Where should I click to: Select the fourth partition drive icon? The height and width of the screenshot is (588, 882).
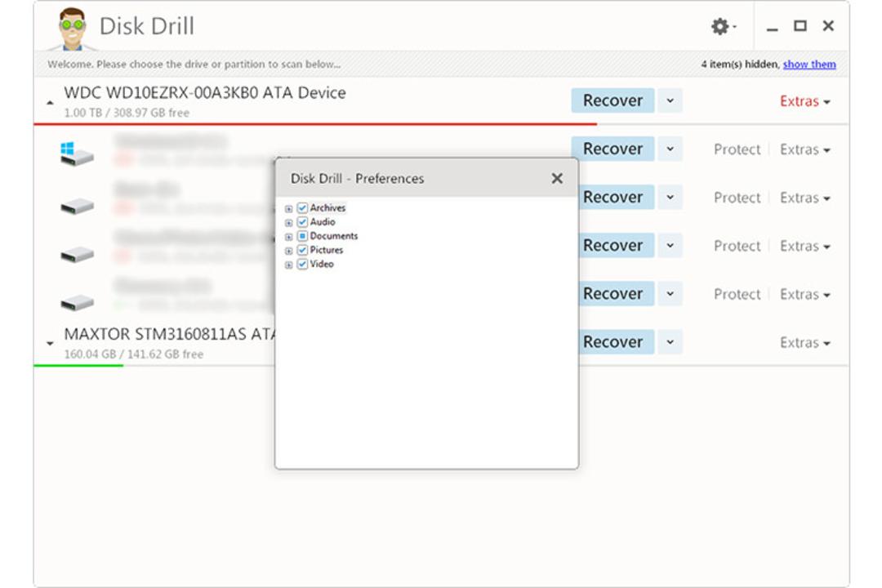coord(77,303)
